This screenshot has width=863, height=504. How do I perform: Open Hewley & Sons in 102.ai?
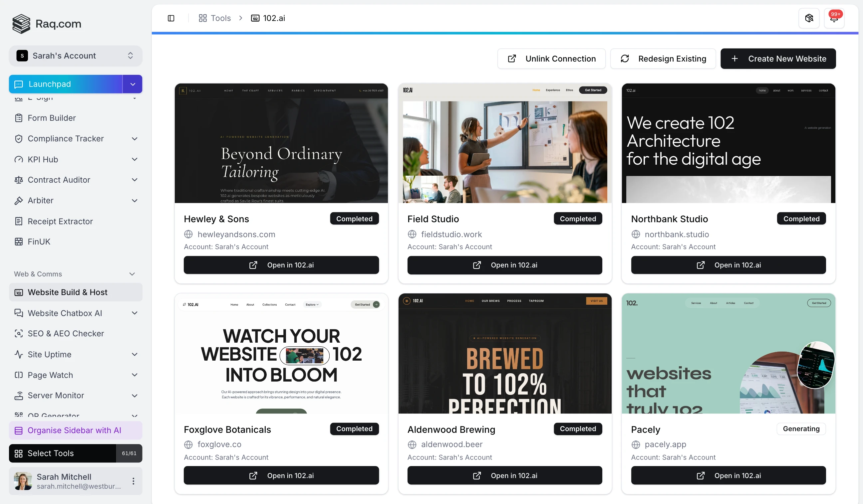point(281,265)
